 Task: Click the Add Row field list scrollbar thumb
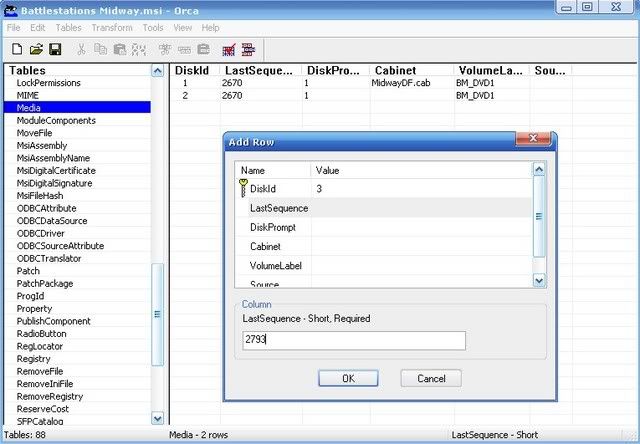pos(539,216)
